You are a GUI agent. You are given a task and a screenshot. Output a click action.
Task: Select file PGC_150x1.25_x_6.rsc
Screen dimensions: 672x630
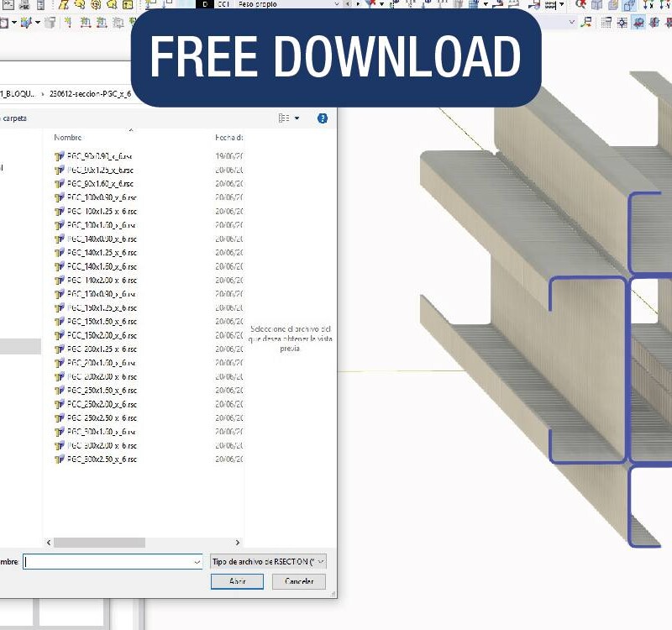[96, 307]
